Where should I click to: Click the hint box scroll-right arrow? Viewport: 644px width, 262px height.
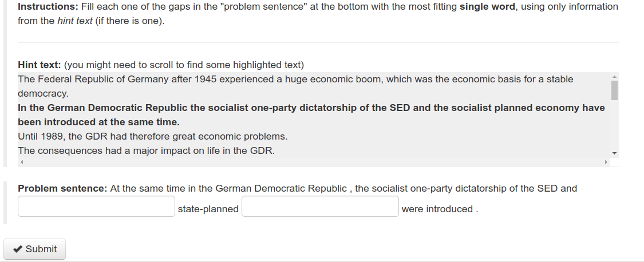606,162
